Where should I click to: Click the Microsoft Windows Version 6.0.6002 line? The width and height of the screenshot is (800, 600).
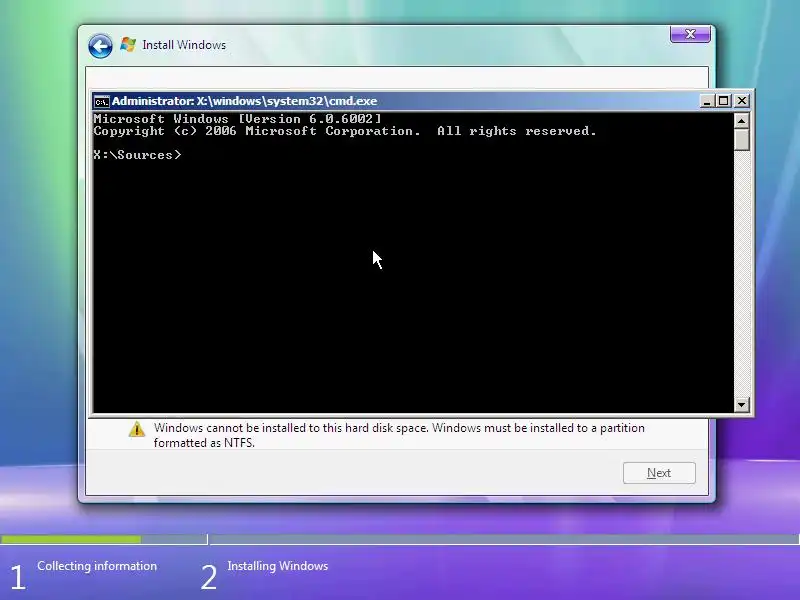point(237,119)
